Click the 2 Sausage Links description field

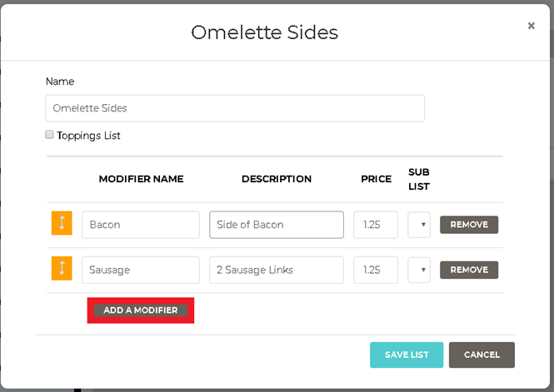pyautogui.click(x=277, y=270)
